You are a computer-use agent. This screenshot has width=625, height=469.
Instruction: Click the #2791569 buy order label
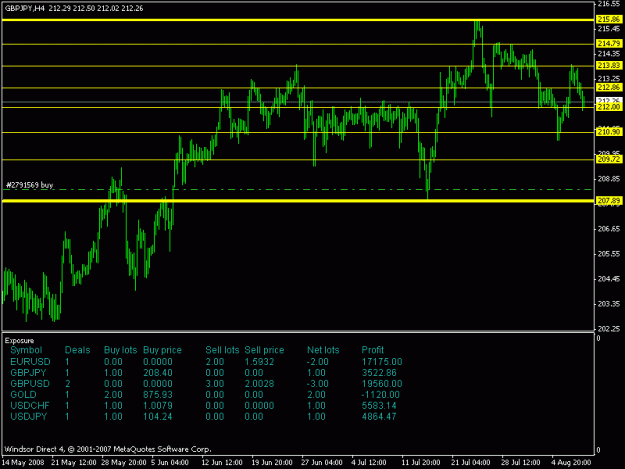[29, 185]
